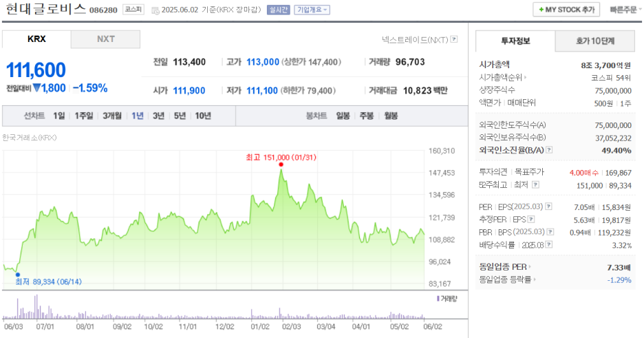The image size is (644, 338).
Task: Open the 넥스트레이드(NXT) help icon
Action: [454, 39]
